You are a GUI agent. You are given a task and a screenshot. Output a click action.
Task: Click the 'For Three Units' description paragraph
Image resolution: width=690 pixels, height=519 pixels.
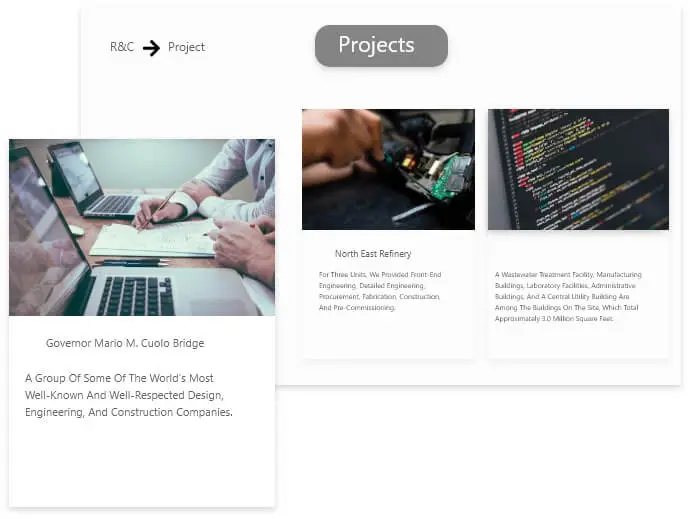pos(380,291)
